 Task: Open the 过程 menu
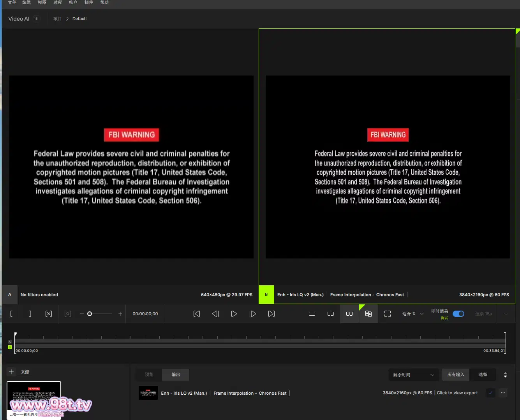click(x=58, y=2)
